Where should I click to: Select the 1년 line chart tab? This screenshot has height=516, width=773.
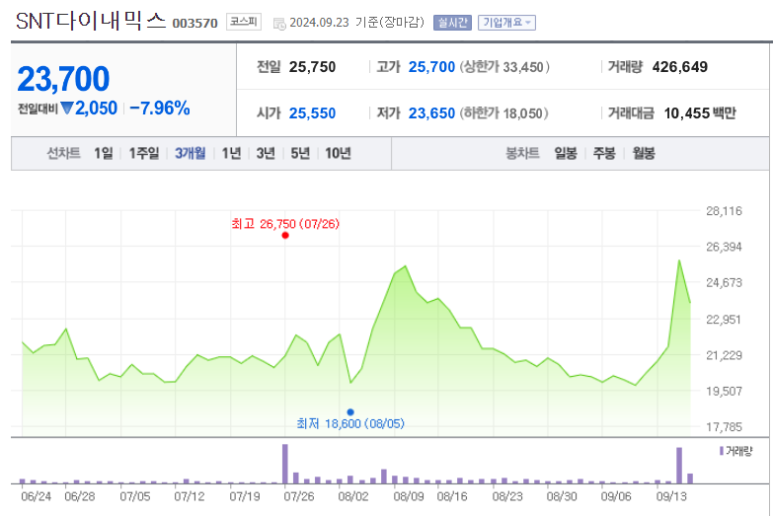tap(231, 153)
